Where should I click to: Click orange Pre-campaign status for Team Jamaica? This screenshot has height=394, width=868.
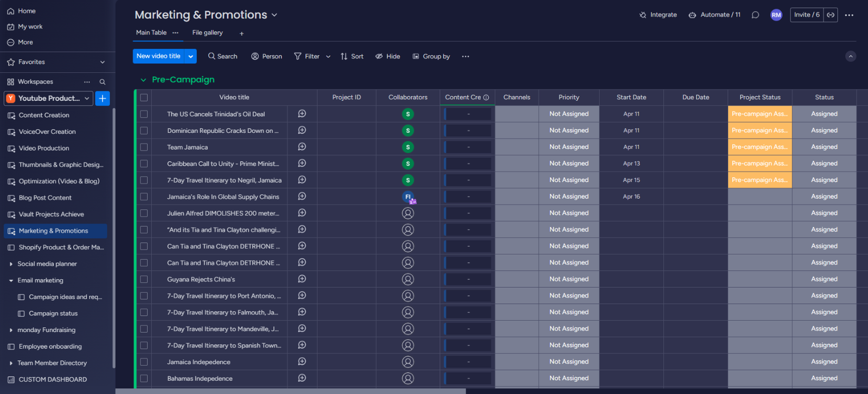(759, 147)
